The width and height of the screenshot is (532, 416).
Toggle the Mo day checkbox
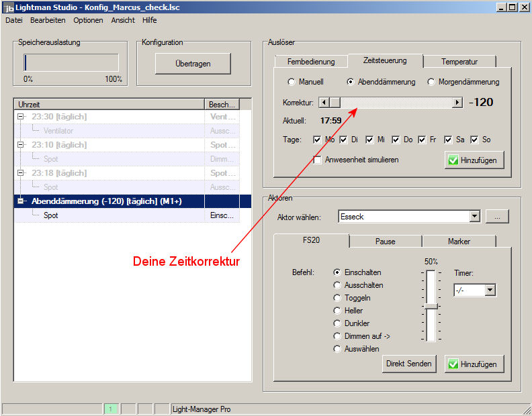[x=317, y=140]
